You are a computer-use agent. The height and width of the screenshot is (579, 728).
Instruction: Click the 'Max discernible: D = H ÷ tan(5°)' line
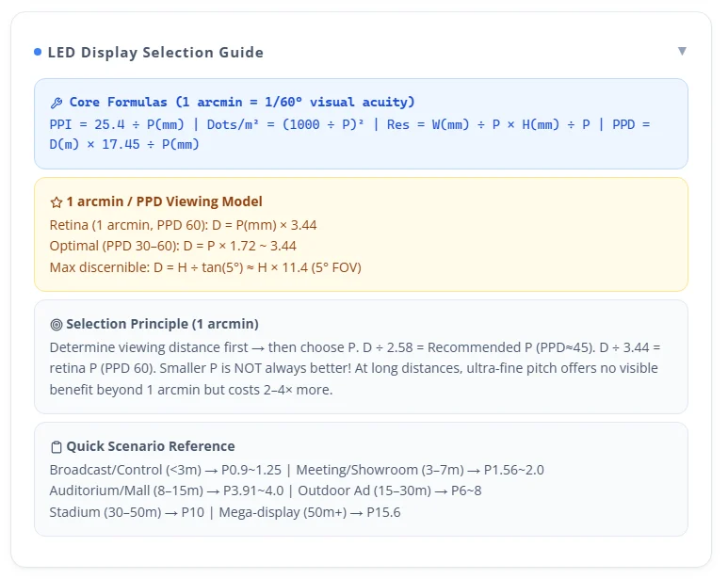205,267
